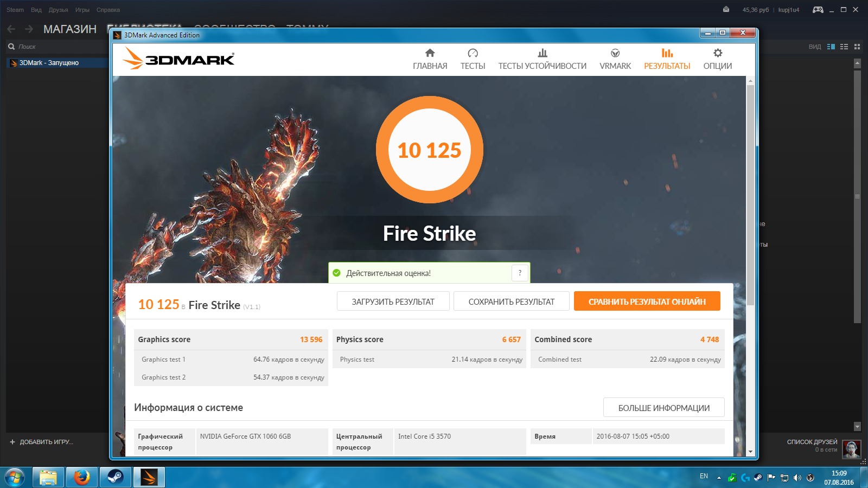This screenshot has width=868, height=488.
Task: Open the Windows Start menu
Action: pyautogui.click(x=15, y=477)
